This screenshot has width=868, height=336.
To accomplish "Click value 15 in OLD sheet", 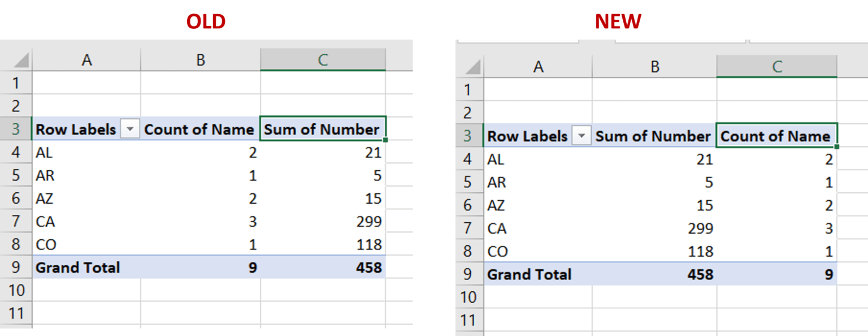I will pos(373,199).
